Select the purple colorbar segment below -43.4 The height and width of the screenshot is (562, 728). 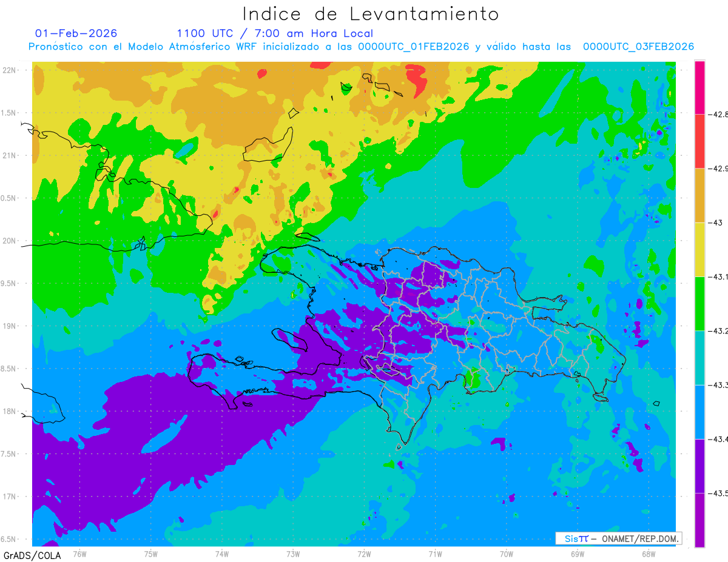pyautogui.click(x=699, y=466)
